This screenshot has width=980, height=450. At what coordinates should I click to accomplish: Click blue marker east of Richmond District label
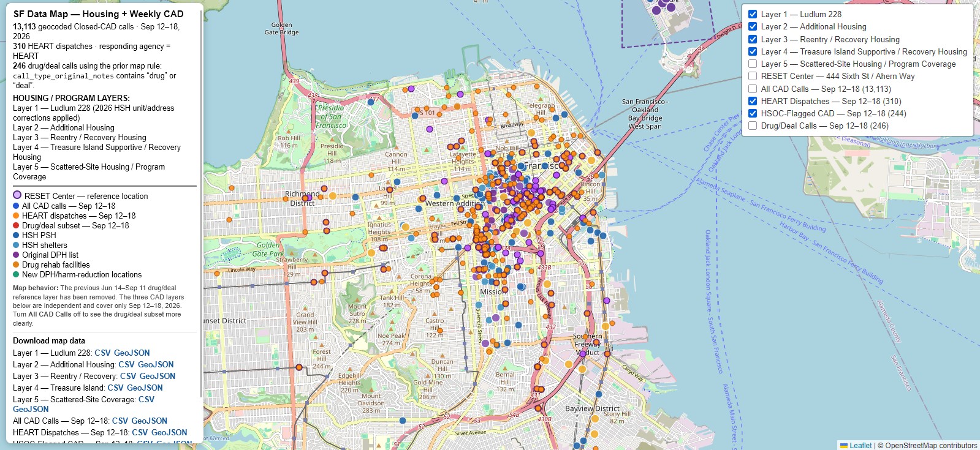click(355, 197)
